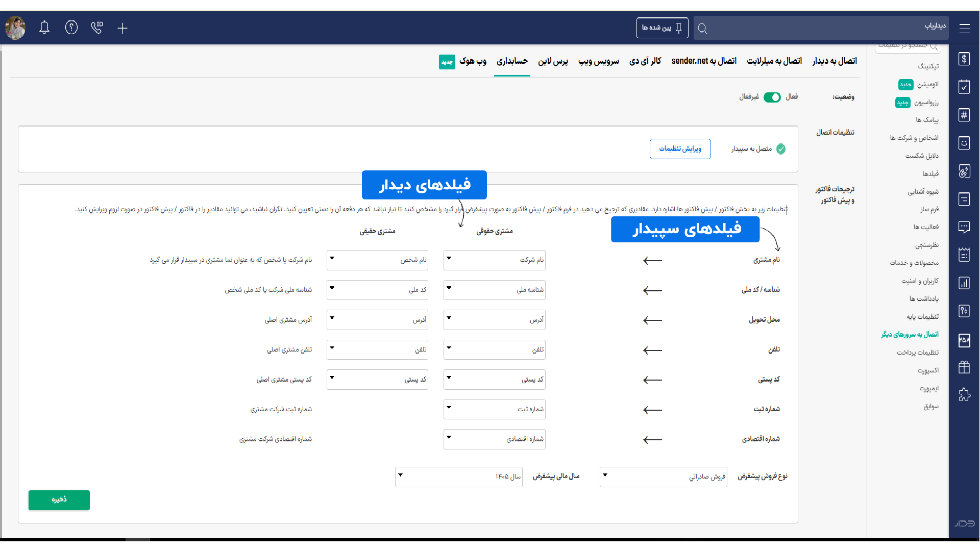This screenshot has height=551, width=980.
Task: Open the شماره اقتصادی dropdown
Action: pos(494,439)
